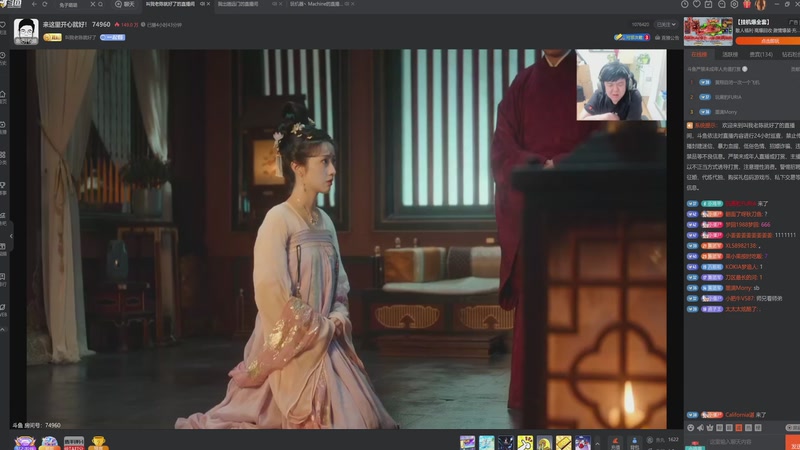
Task: Click the search magnifier icon in top bar
Action: pyautogui.click(x=101, y=4)
